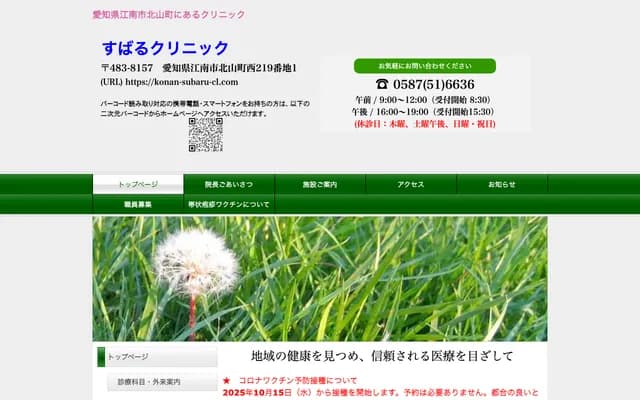Open 帯状疱疹ワクチンについて in the menu
Screen dimensions: 640x400
tap(229, 204)
